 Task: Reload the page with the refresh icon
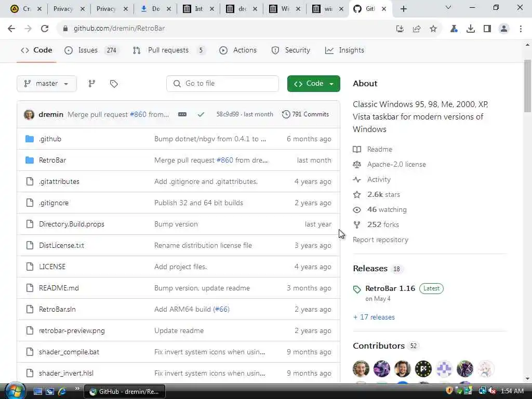45,29
